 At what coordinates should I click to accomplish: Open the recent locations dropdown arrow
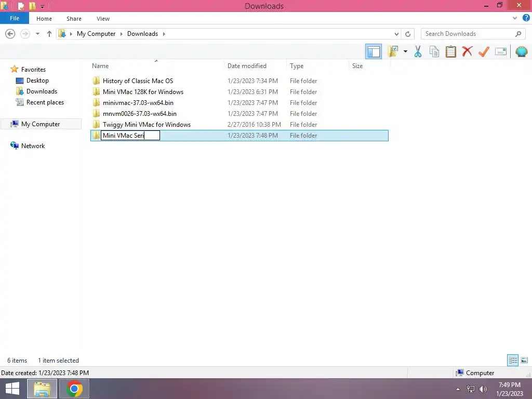(x=37, y=34)
